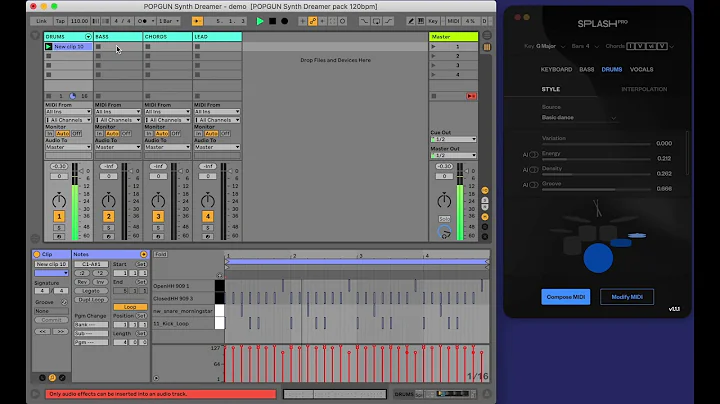Enable AI toggle for Groove in Splash
The image size is (720, 404).
pos(534,185)
